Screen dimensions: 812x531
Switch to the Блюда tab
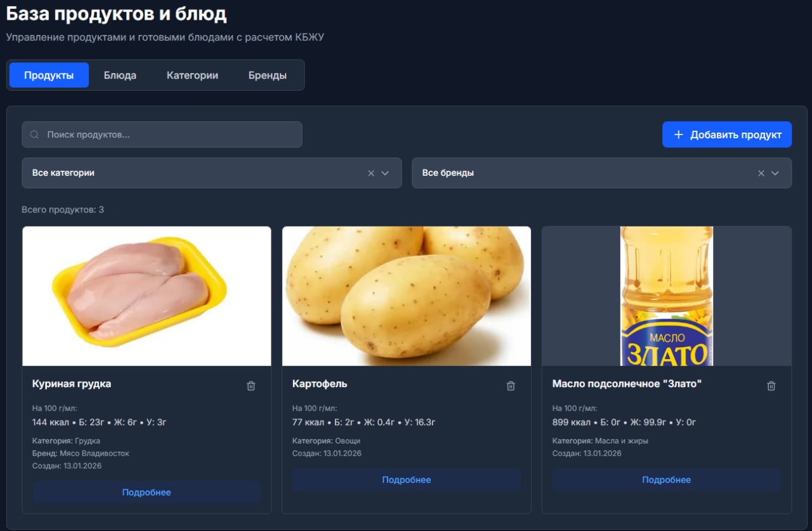(120, 75)
